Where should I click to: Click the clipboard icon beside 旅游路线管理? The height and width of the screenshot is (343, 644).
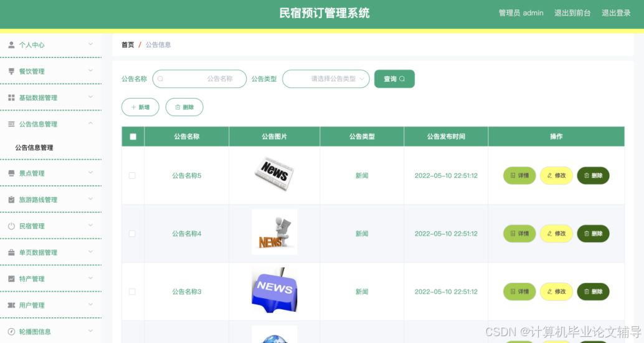(11, 200)
